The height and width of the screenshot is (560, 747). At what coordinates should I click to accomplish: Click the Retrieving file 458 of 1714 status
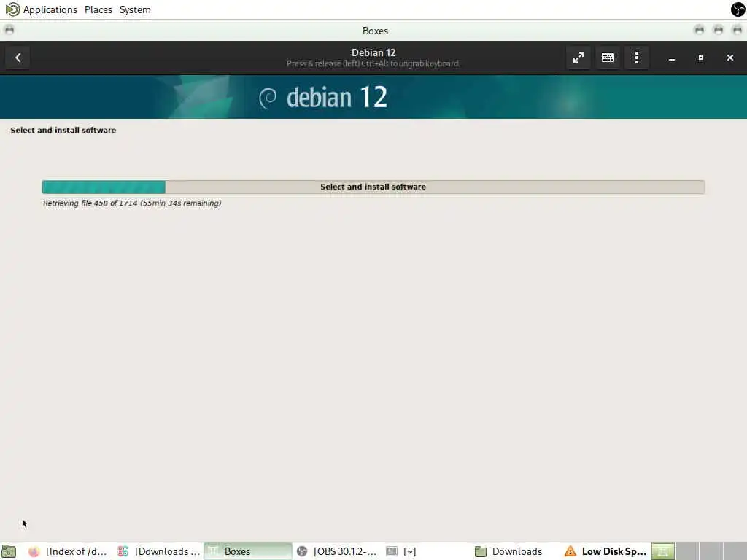(132, 203)
